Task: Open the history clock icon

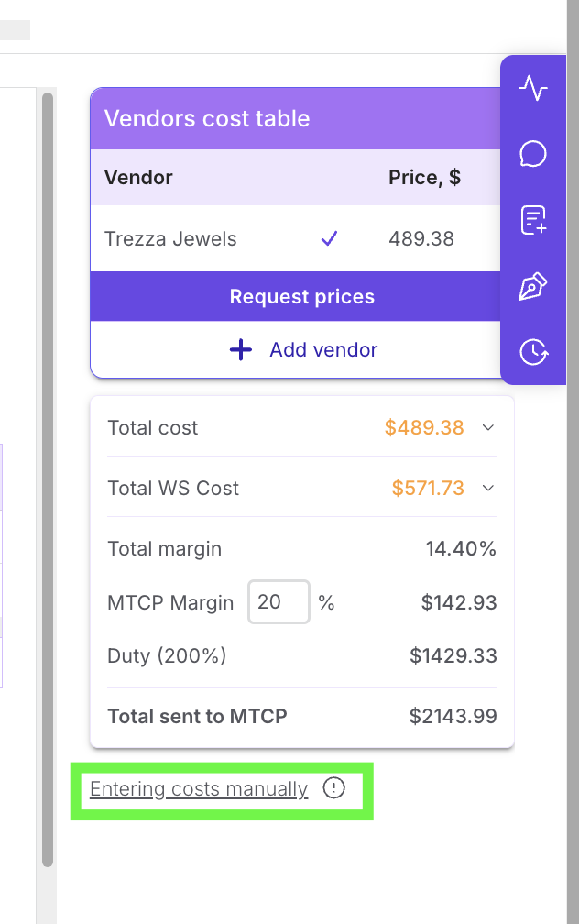Action: [x=533, y=351]
